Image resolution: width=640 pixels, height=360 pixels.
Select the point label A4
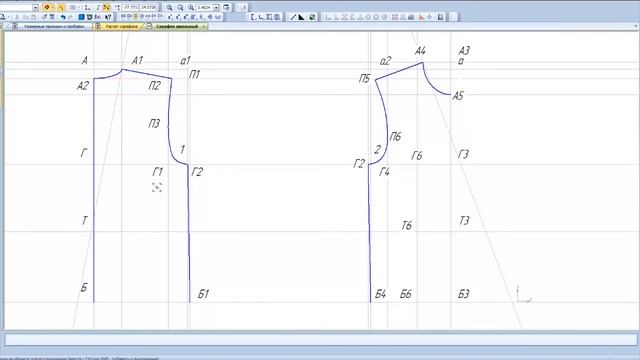point(420,51)
